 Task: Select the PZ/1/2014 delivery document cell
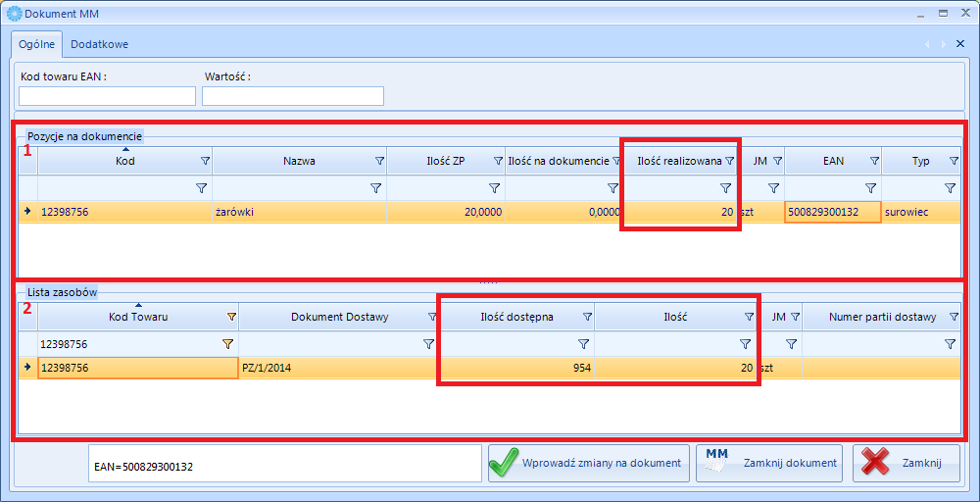[339, 369]
